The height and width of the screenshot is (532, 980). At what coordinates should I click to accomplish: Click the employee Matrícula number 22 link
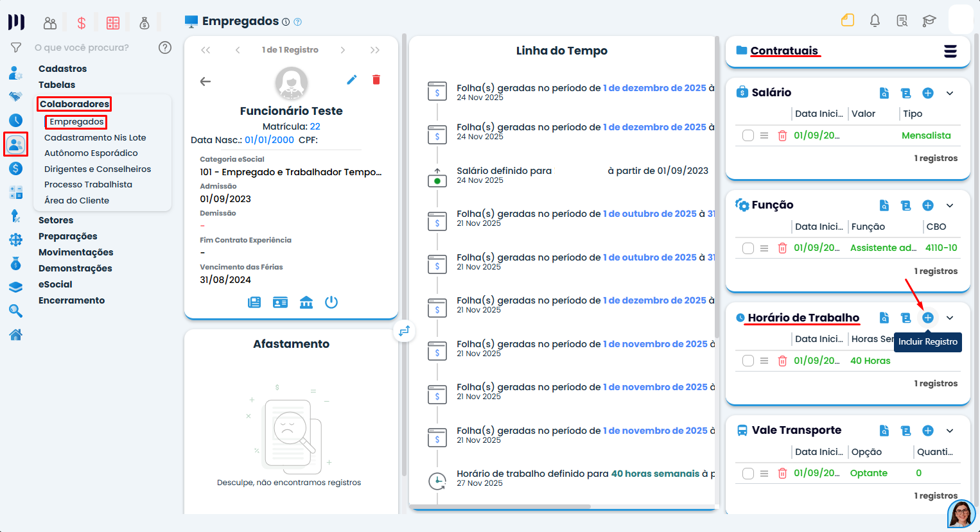pos(315,126)
